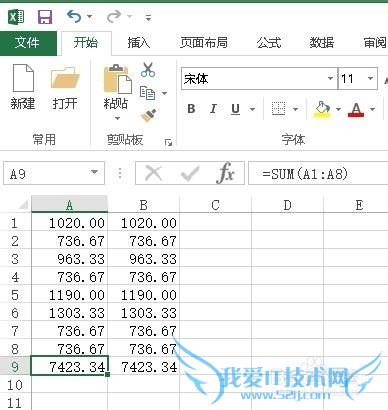Click the formula bar showing =SUM(A1:A8)
Viewport: 388px width, 410px height.
[x=318, y=173]
